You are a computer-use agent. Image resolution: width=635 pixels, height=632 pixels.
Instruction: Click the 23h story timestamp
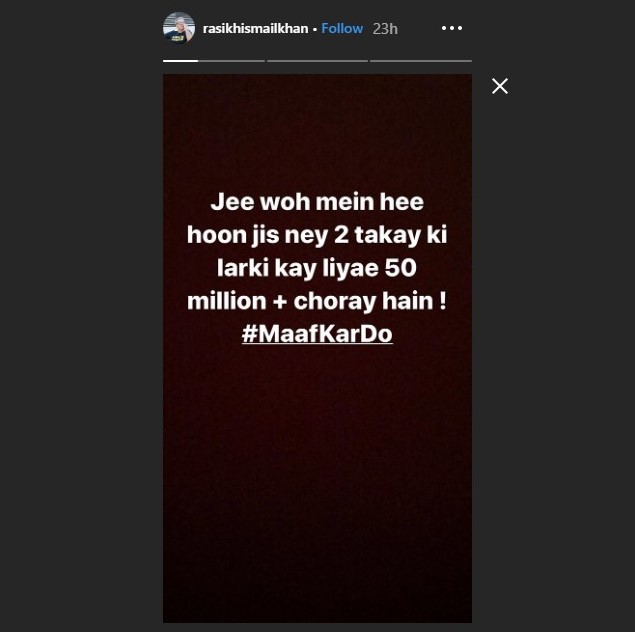pyautogui.click(x=385, y=29)
